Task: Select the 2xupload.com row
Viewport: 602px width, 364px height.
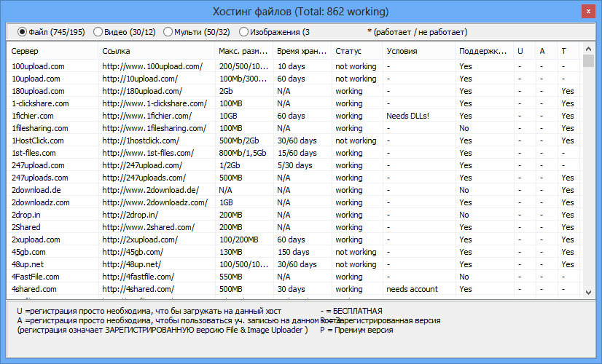Action: point(294,240)
